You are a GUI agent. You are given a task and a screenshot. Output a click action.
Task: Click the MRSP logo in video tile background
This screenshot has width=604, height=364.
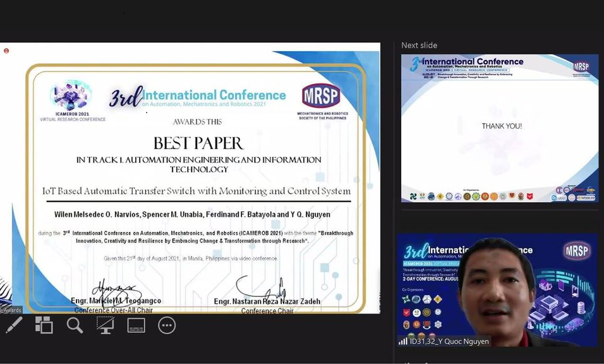[x=577, y=251]
